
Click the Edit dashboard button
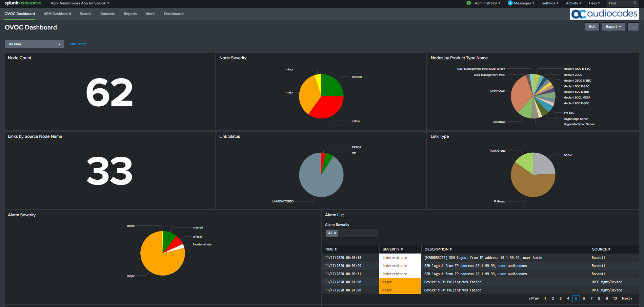point(592,27)
